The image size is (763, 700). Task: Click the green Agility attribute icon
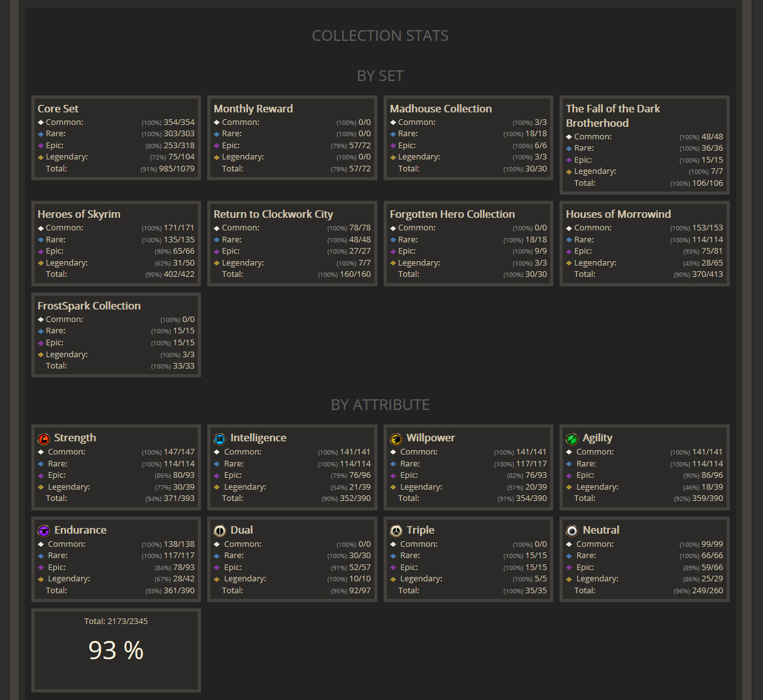572,439
